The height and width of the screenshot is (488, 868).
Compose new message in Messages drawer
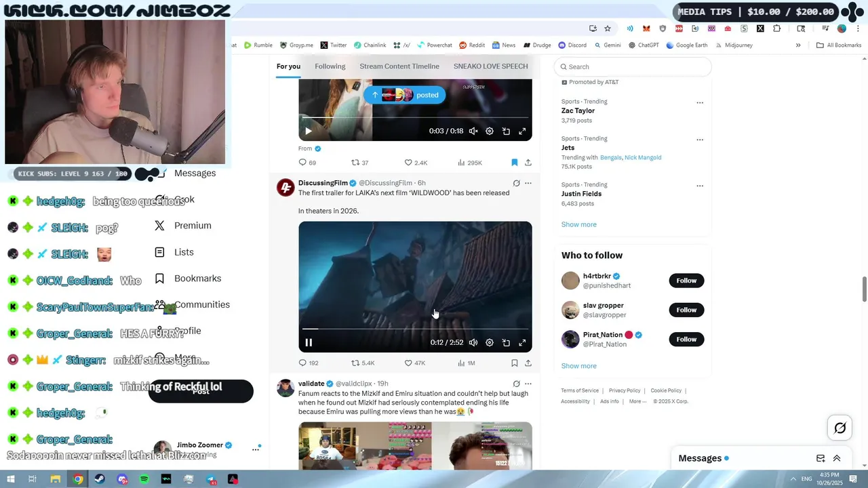(821, 458)
